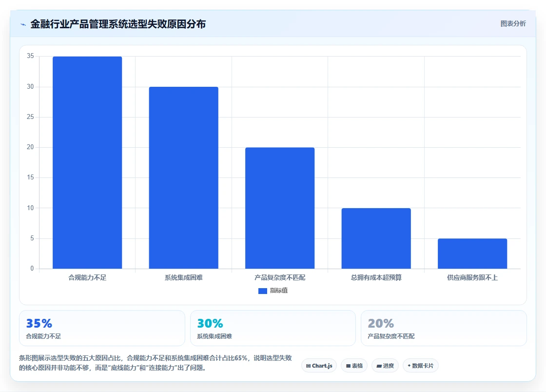Select the 总拥有成本超预算 bar
Viewport: 546px width, 392px height.
pyautogui.click(x=376, y=238)
